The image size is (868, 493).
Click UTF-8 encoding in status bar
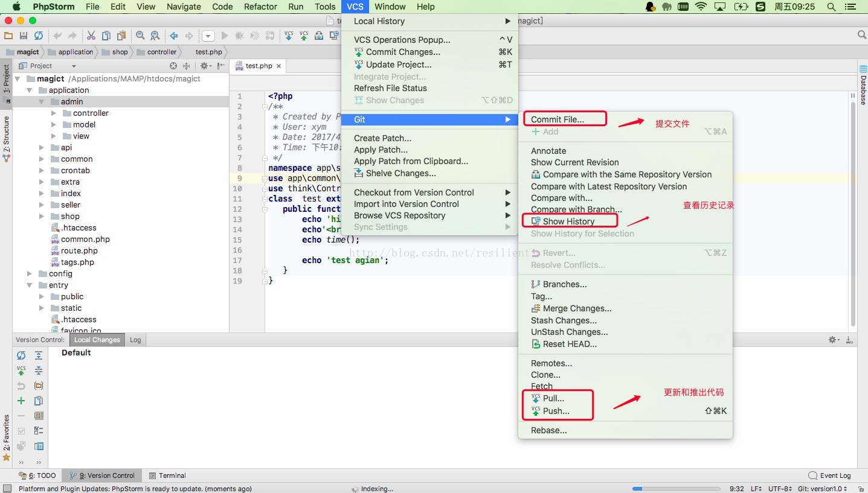coord(780,489)
